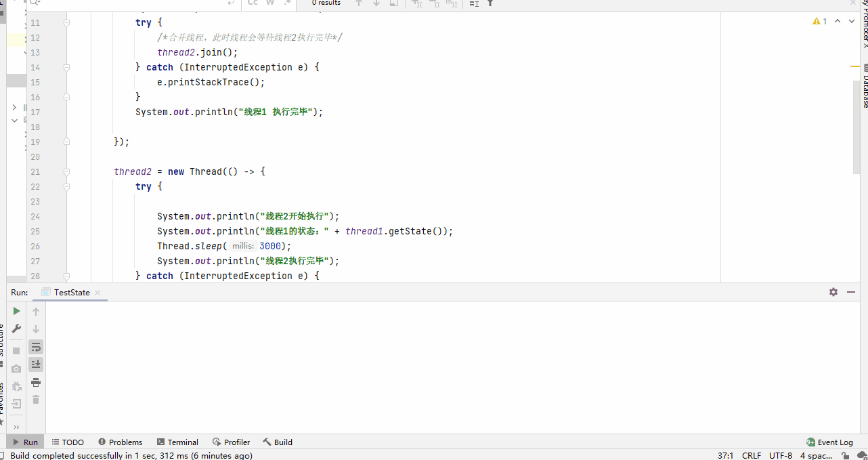Open the Terminal tool window

click(177, 442)
